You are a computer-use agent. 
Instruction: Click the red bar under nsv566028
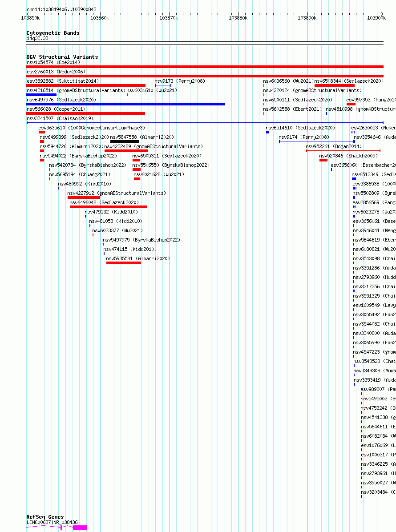pos(85,113)
